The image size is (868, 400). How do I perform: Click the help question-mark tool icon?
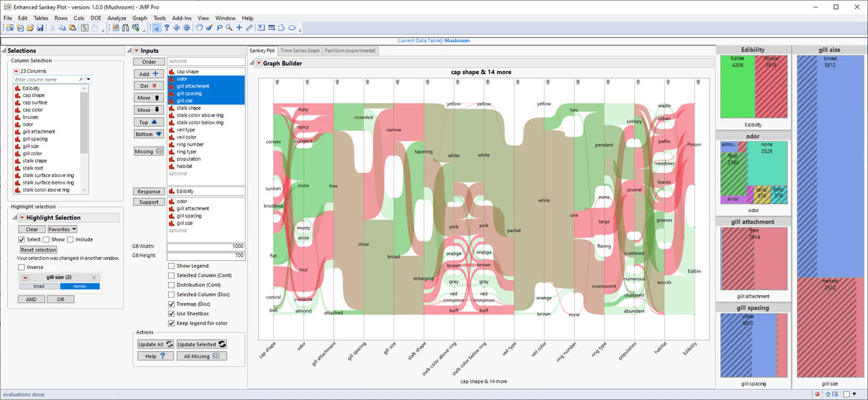tap(166, 28)
